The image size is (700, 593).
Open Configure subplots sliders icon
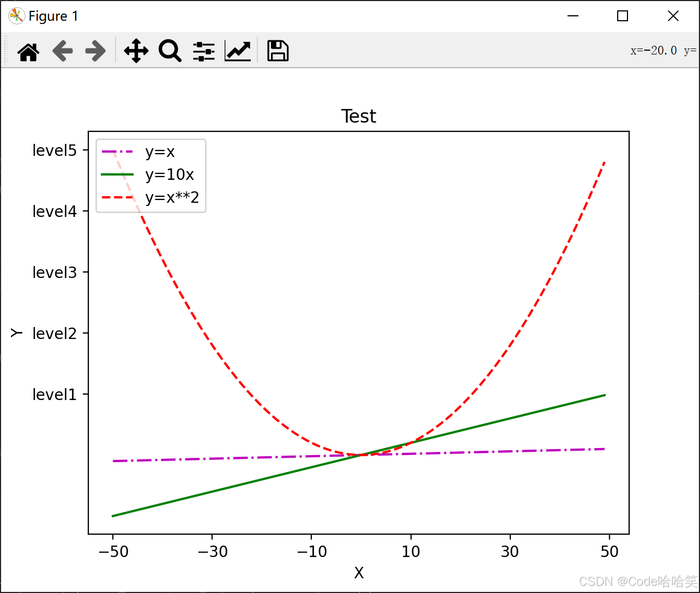(x=204, y=51)
